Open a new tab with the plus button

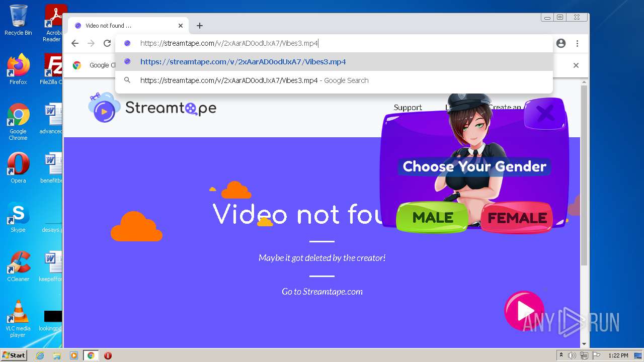coord(200,26)
